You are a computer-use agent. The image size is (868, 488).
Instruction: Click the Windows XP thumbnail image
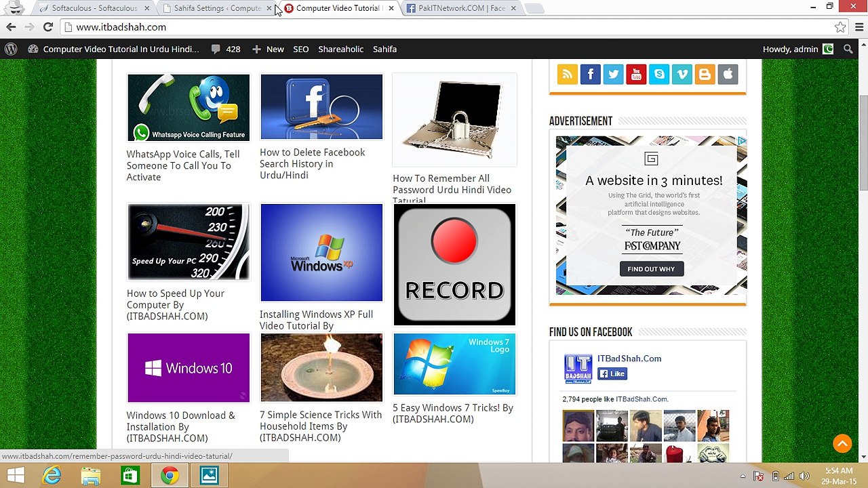(x=321, y=252)
